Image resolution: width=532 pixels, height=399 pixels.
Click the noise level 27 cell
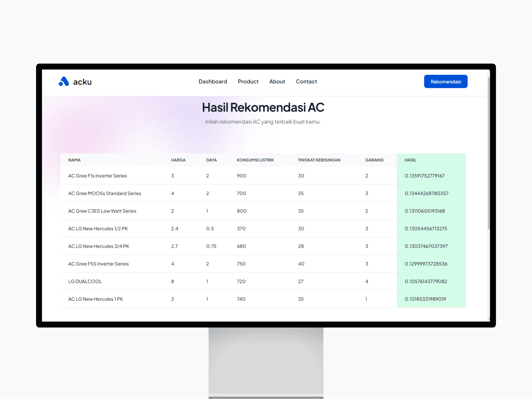[301, 281]
